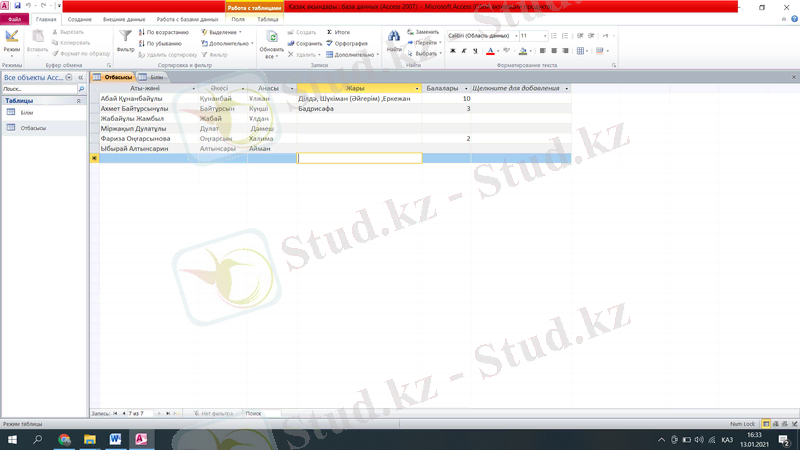Viewport: 800px width, 450px height.
Task: Select cell Бадрисафа
Action: pos(359,109)
